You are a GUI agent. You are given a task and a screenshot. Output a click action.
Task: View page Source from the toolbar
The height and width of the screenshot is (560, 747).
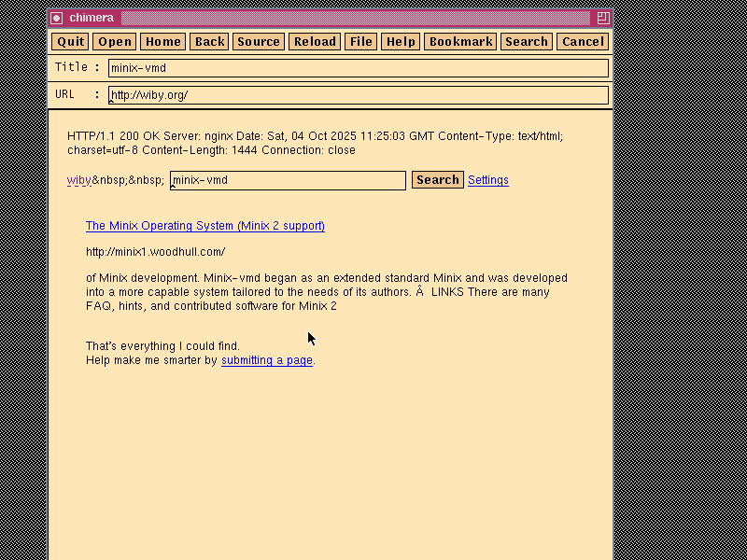tap(259, 41)
